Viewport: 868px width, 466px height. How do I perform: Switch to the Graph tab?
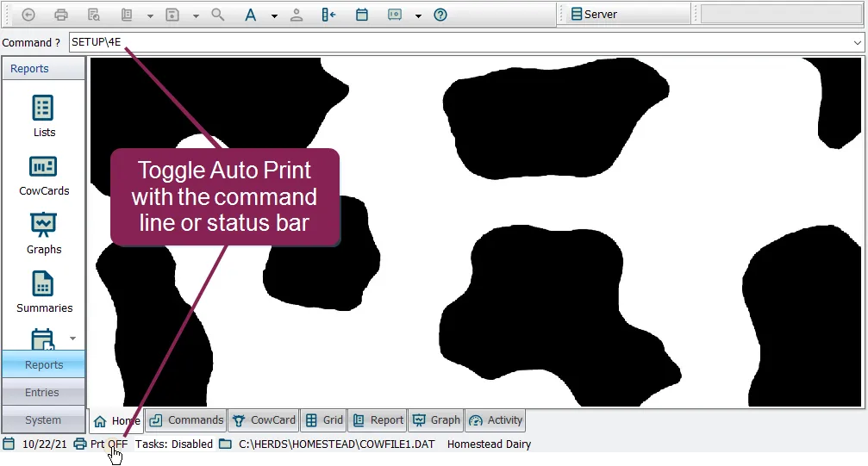point(436,420)
